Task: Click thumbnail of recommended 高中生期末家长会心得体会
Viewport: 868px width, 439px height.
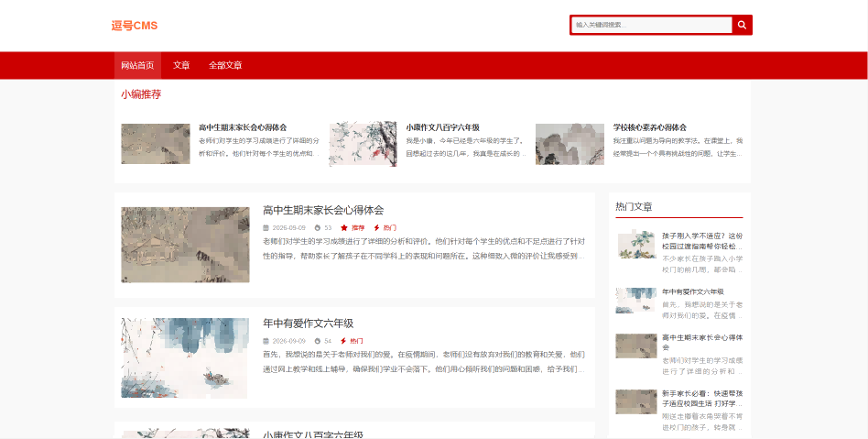Action: click(x=156, y=144)
